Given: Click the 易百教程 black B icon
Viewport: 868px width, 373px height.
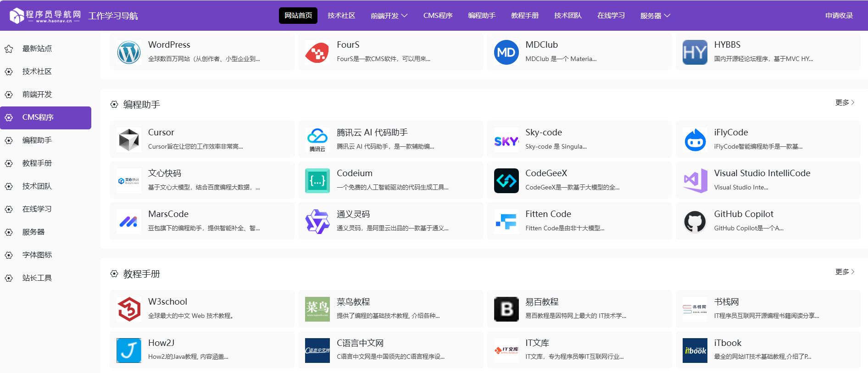Looking at the screenshot, I should (506, 309).
